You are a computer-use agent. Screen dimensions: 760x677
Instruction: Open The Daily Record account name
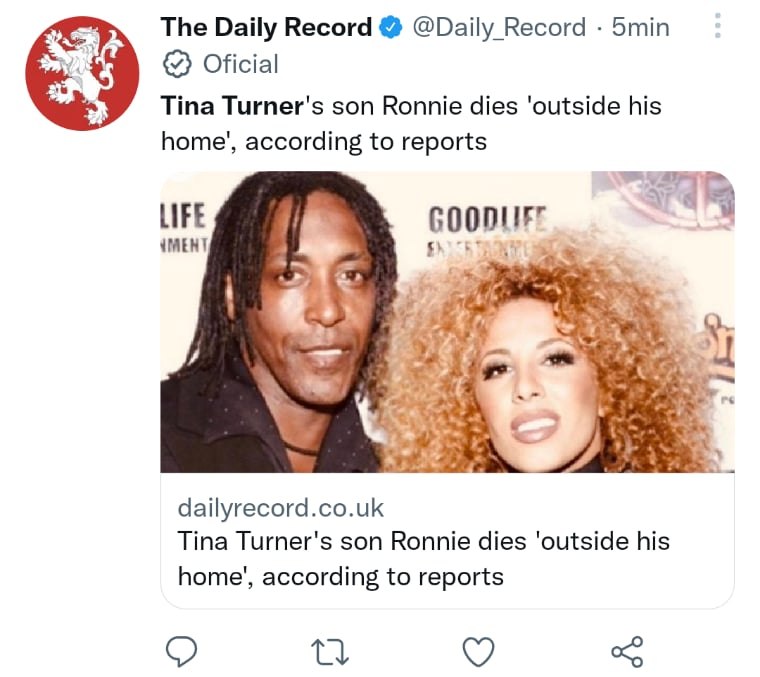[x=267, y=27]
